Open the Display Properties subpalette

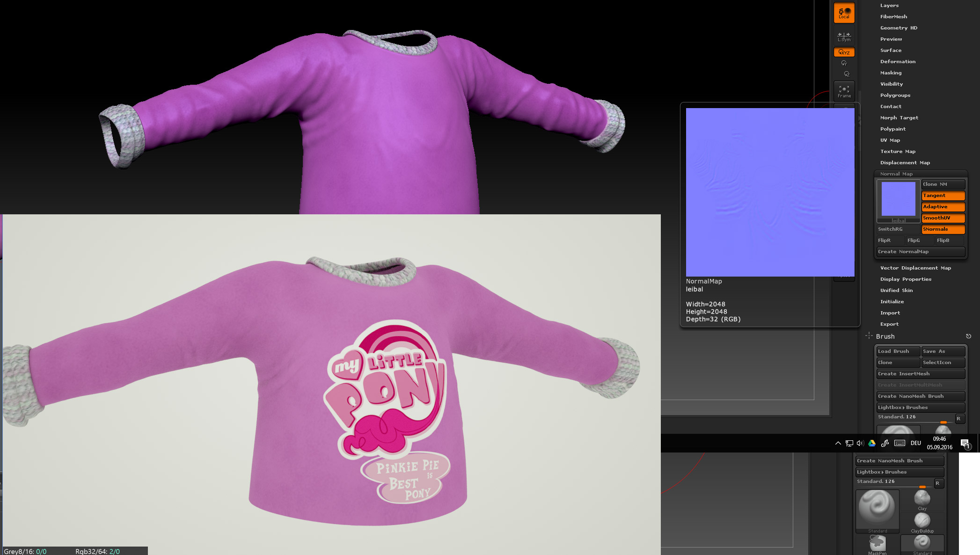906,279
